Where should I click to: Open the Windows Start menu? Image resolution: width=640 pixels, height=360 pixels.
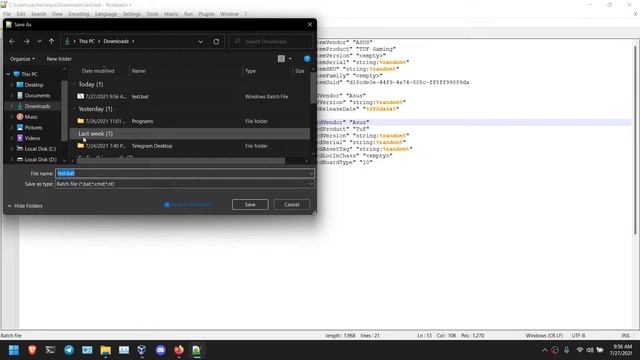click(x=14, y=350)
